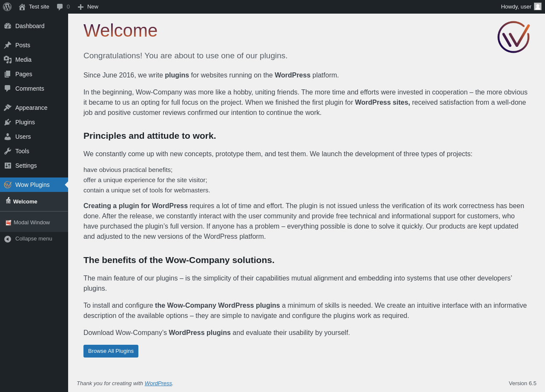Follow the WordPress footer link

[x=158, y=383]
